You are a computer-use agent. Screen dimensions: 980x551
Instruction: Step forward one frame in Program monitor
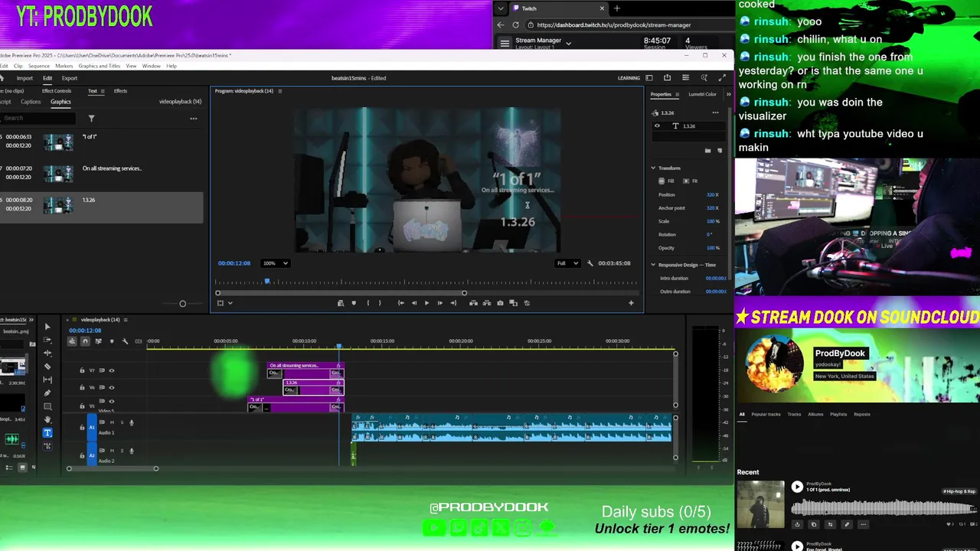(x=439, y=303)
